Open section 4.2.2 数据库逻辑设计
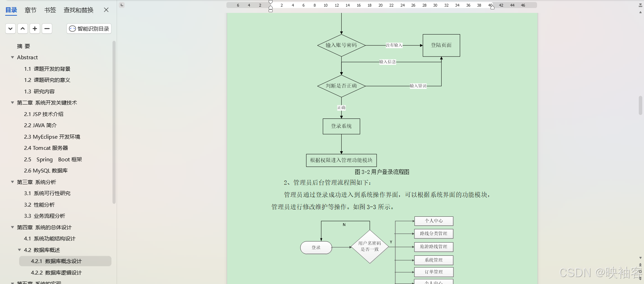The width and height of the screenshot is (644, 284). 56,273
